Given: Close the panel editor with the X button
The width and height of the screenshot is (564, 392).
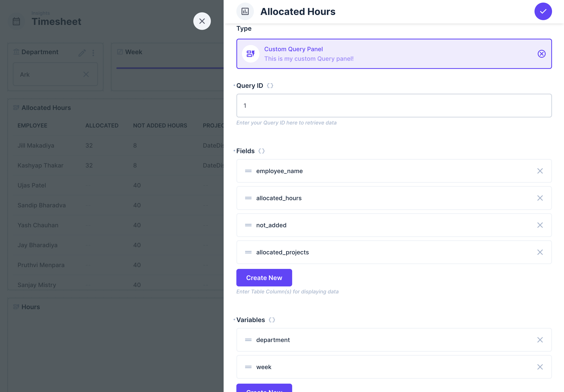Looking at the screenshot, I should coord(202,21).
